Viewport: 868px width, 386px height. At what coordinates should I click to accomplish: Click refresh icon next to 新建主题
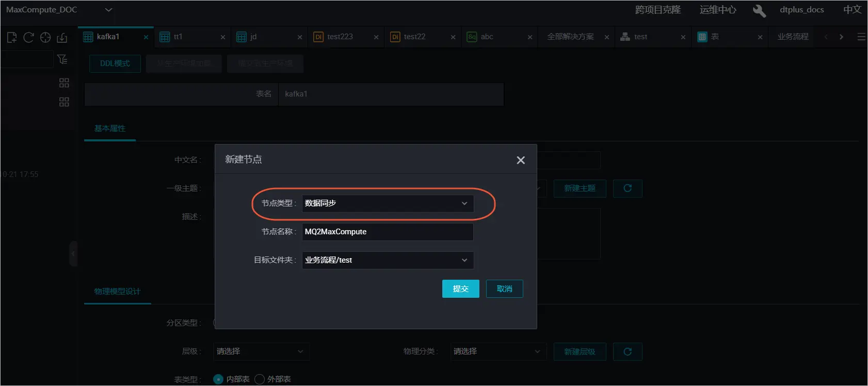click(628, 188)
